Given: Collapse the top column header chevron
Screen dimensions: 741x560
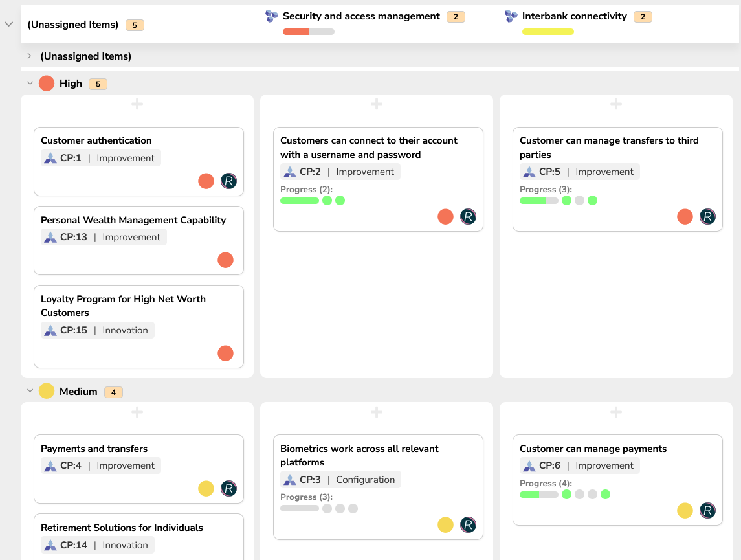Looking at the screenshot, I should click(x=9, y=24).
